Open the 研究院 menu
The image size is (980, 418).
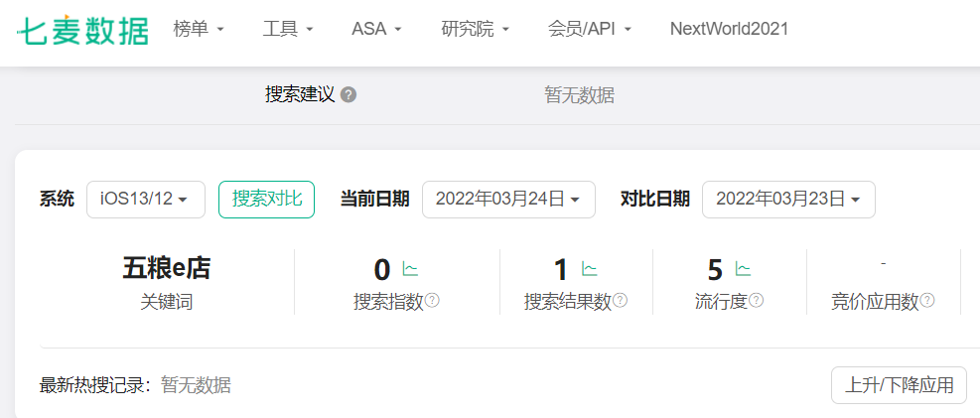(475, 30)
